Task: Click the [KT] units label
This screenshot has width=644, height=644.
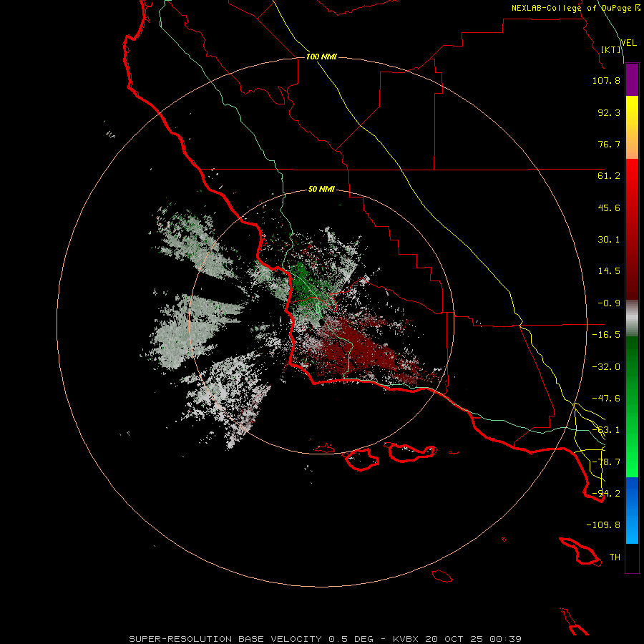Action: [611, 49]
